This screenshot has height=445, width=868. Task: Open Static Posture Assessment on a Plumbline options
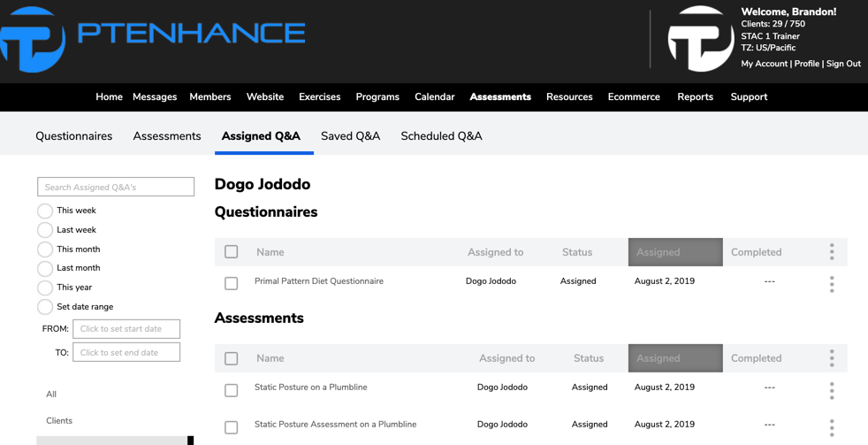tap(832, 427)
